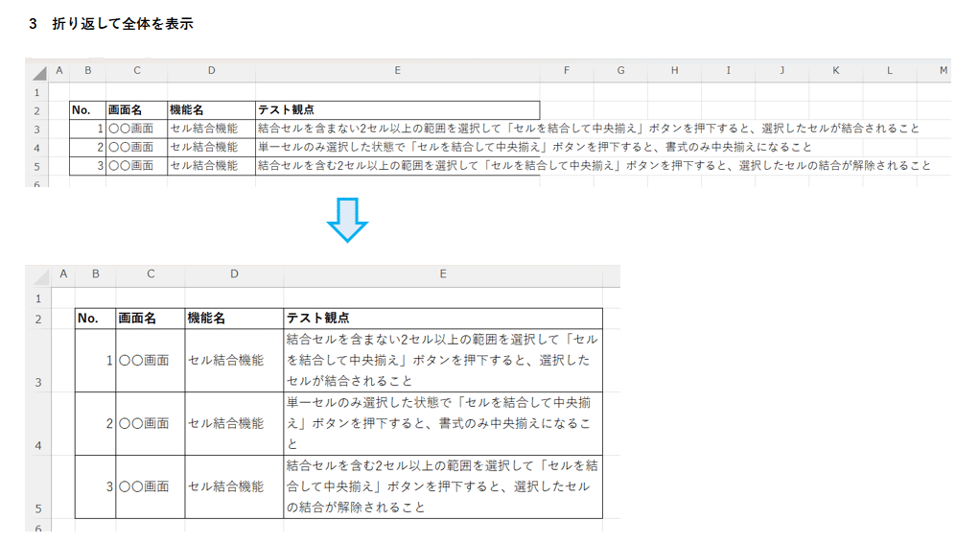980x544 pixels.
Task: Select row 1 header in the upper sheet
Action: 37,92
